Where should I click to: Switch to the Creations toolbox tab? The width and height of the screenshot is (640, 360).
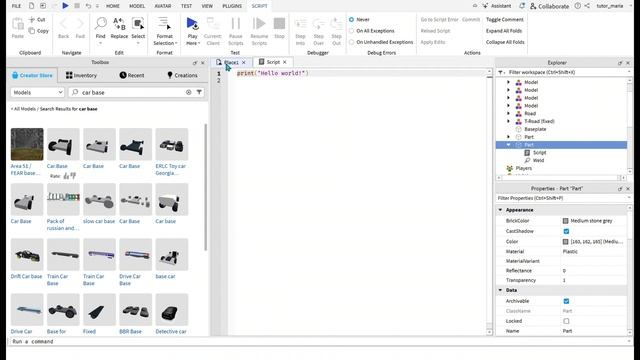tap(182, 76)
